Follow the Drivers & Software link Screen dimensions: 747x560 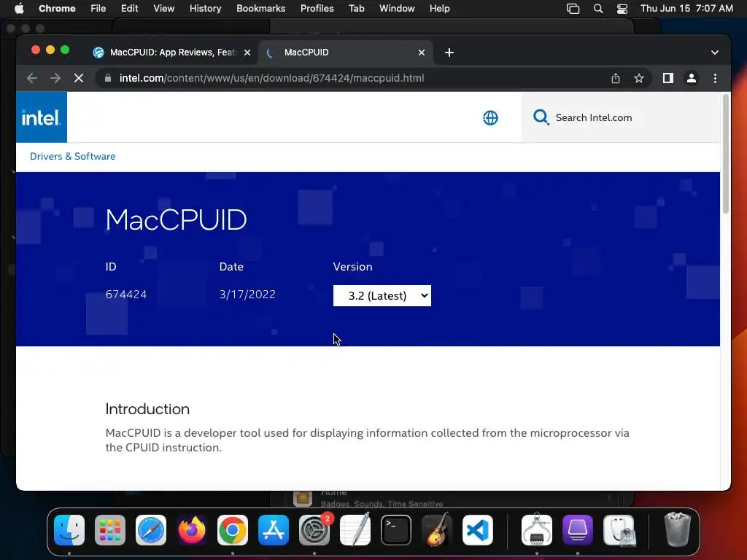[72, 156]
